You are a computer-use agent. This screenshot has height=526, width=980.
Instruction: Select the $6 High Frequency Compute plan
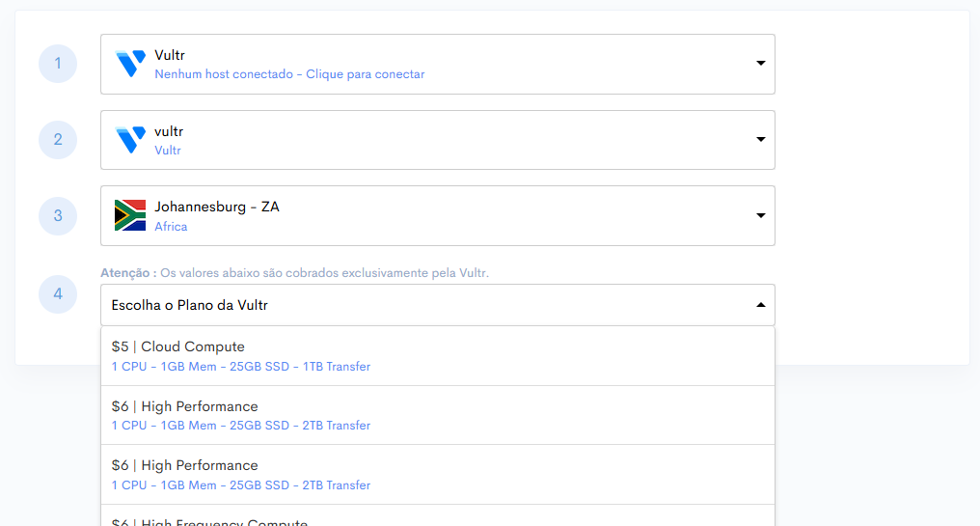tap(438, 516)
